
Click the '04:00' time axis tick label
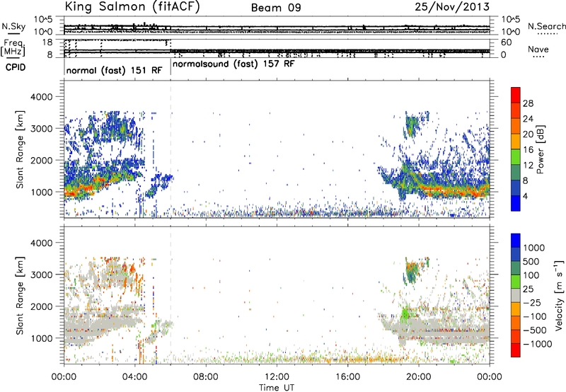(135, 377)
